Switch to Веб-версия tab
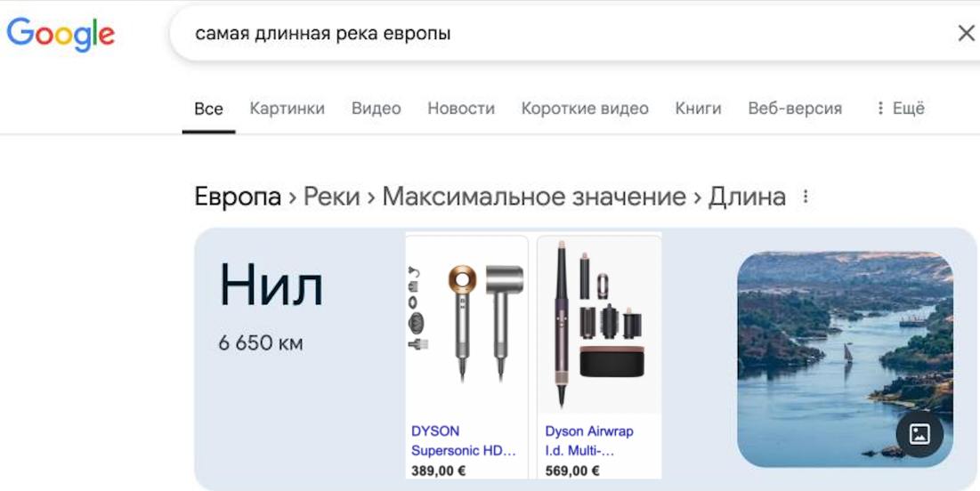 pos(795,109)
